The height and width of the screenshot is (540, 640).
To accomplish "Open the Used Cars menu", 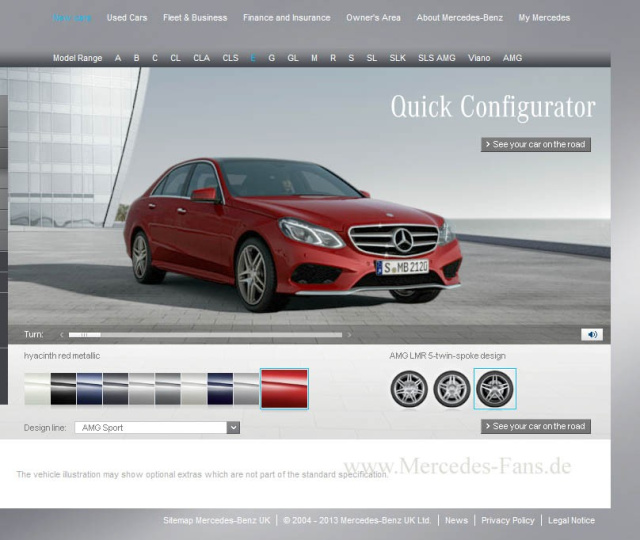I will pos(127,18).
